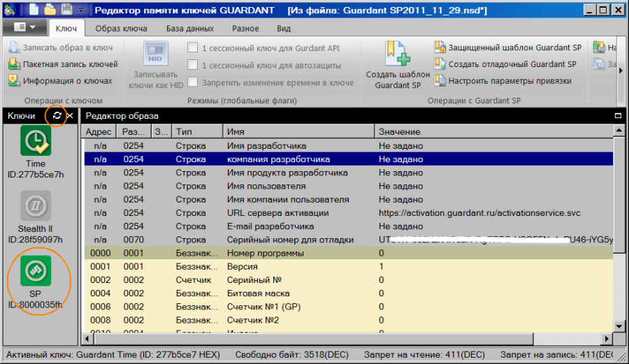Select the Guardant Time key icon
Viewport: 629px width, 364px height.
click(x=34, y=142)
